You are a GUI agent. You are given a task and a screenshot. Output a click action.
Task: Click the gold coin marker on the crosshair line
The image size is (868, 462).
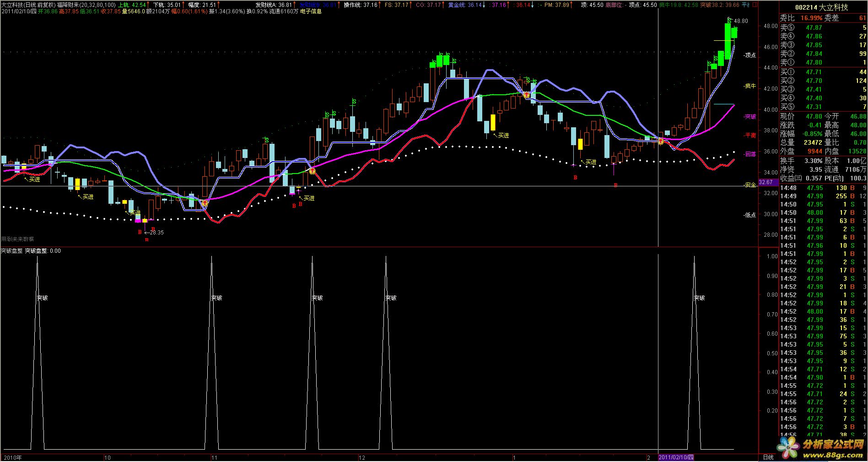click(661, 141)
